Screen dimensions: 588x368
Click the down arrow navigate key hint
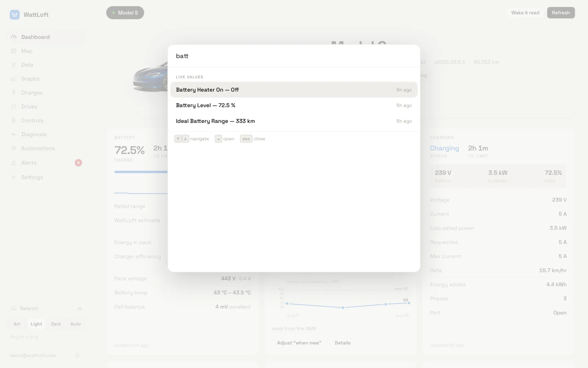(x=186, y=139)
